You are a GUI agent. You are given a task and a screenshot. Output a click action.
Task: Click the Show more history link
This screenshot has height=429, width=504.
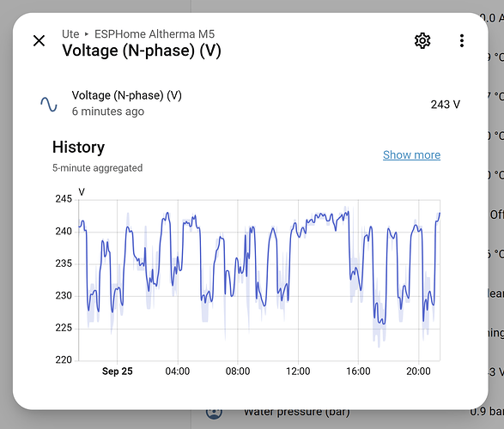(411, 154)
